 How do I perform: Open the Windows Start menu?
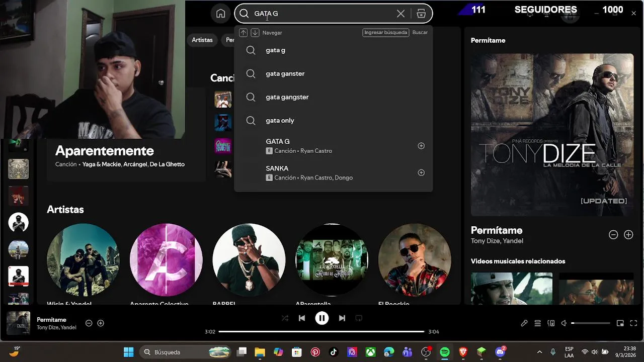pos(128,352)
